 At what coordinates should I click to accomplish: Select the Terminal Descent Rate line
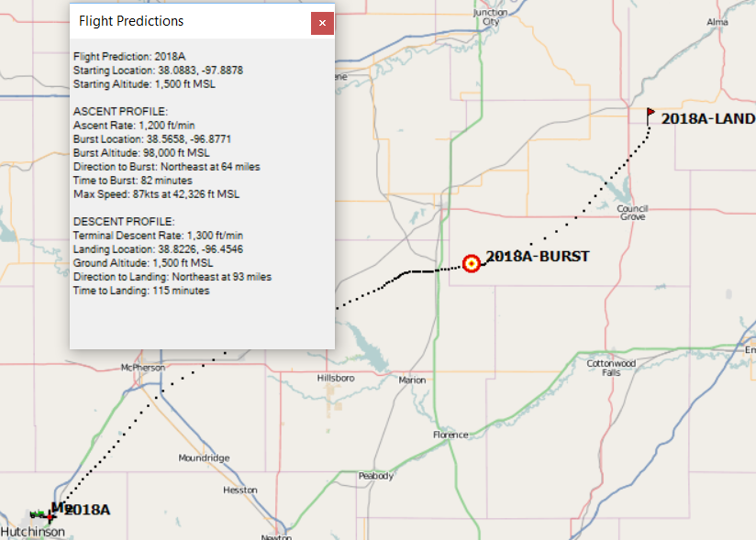(x=158, y=236)
